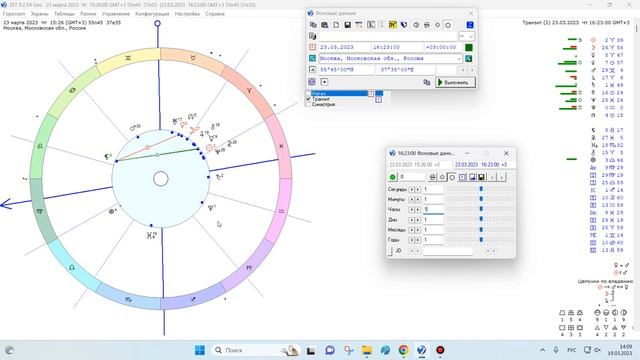Open the Конфигурация menu

152,14
